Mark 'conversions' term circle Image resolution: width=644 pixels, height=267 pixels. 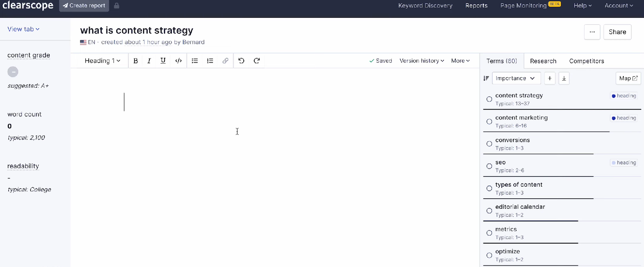pos(489,144)
